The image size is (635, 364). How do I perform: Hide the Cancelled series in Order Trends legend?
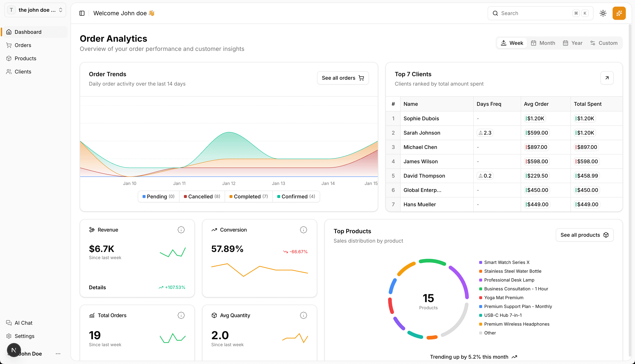coord(202,196)
